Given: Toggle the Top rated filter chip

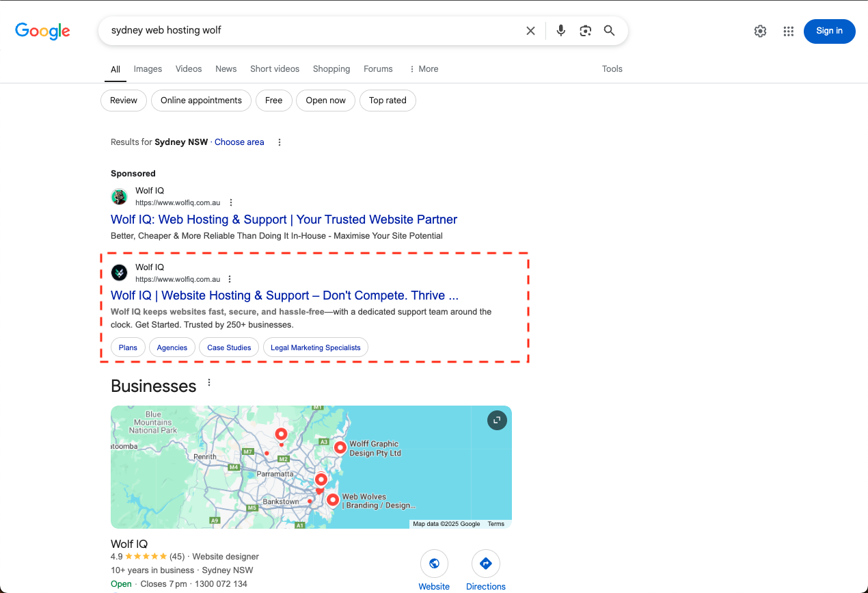Looking at the screenshot, I should [388, 101].
